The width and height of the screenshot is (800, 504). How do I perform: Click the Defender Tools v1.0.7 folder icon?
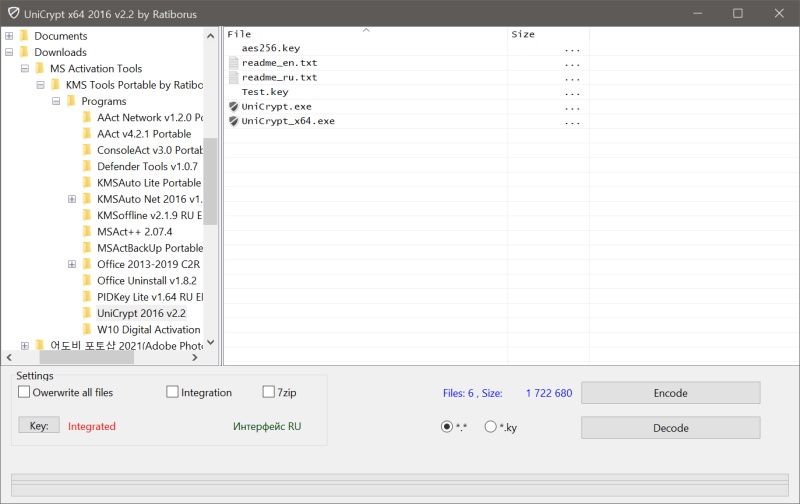[x=87, y=166]
